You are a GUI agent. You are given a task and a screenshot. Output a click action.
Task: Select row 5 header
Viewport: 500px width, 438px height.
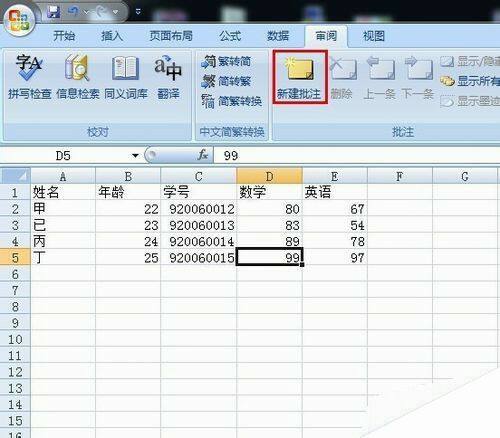[15, 258]
